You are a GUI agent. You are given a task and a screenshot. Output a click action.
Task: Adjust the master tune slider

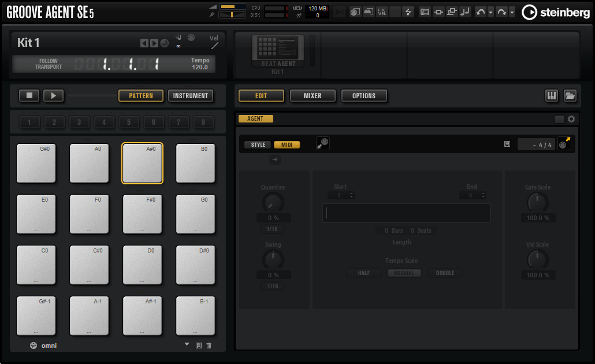pyautogui.click(x=232, y=15)
